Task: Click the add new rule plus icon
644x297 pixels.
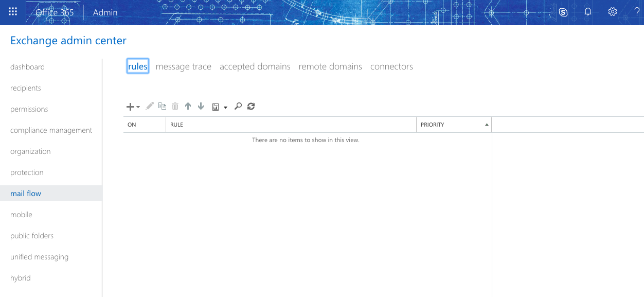Action: click(131, 107)
